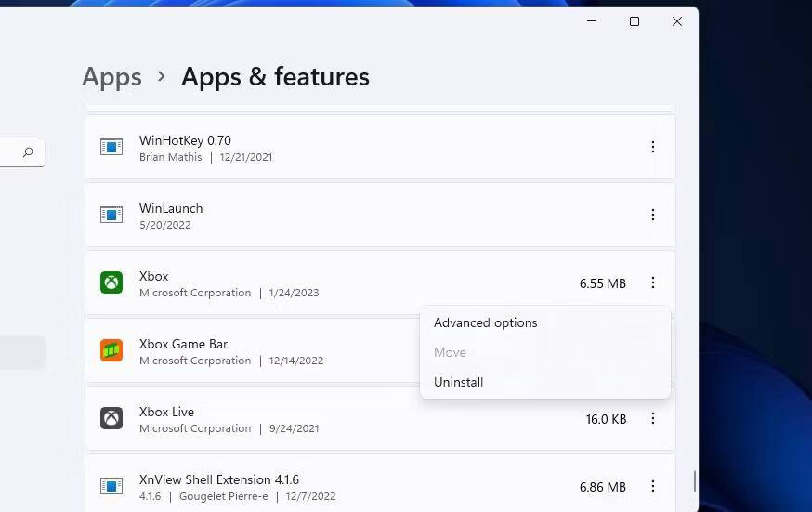The image size is (812, 512).
Task: Click the vertical scrollbar thumb
Action: click(694, 481)
